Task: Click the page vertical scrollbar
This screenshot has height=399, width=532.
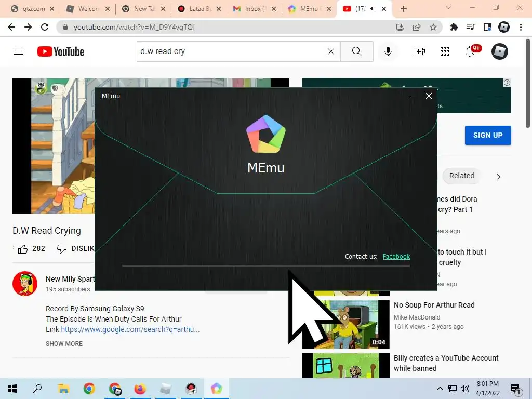Action: tap(528, 84)
